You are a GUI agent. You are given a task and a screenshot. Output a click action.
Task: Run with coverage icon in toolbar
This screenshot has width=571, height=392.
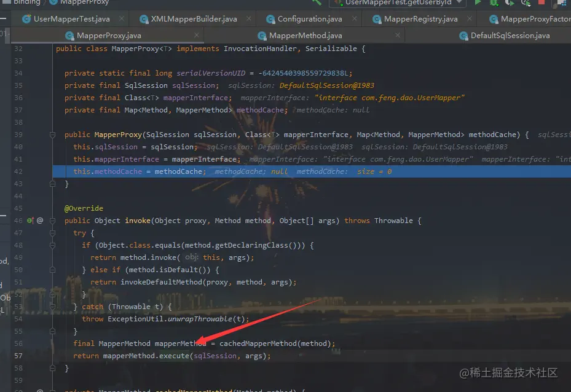click(510, 2)
